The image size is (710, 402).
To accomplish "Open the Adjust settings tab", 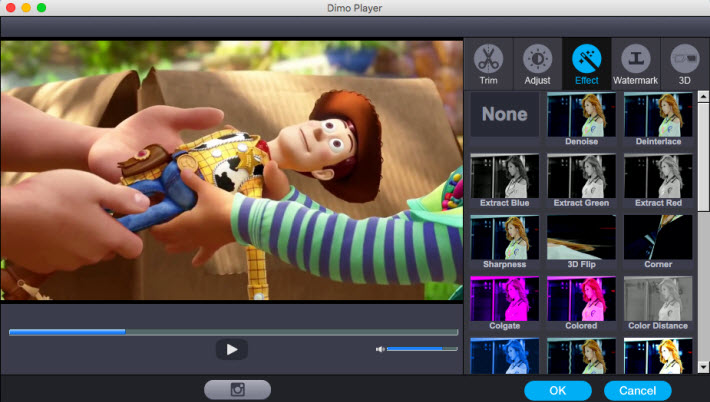I will tap(537, 62).
